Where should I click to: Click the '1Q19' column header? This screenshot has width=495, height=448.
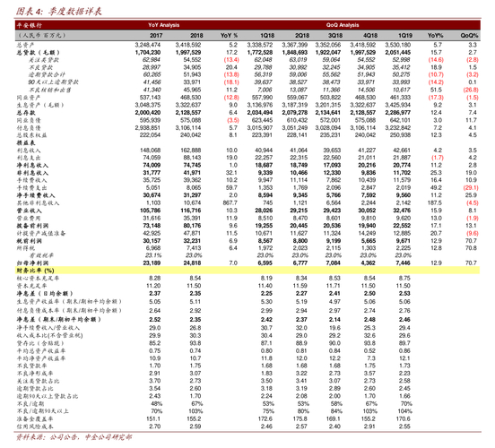coord(405,35)
